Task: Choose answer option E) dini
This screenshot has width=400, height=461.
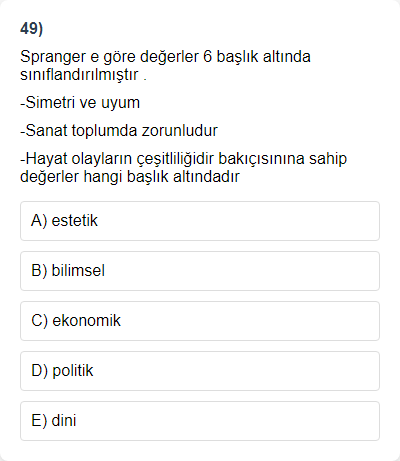Action: [200, 421]
